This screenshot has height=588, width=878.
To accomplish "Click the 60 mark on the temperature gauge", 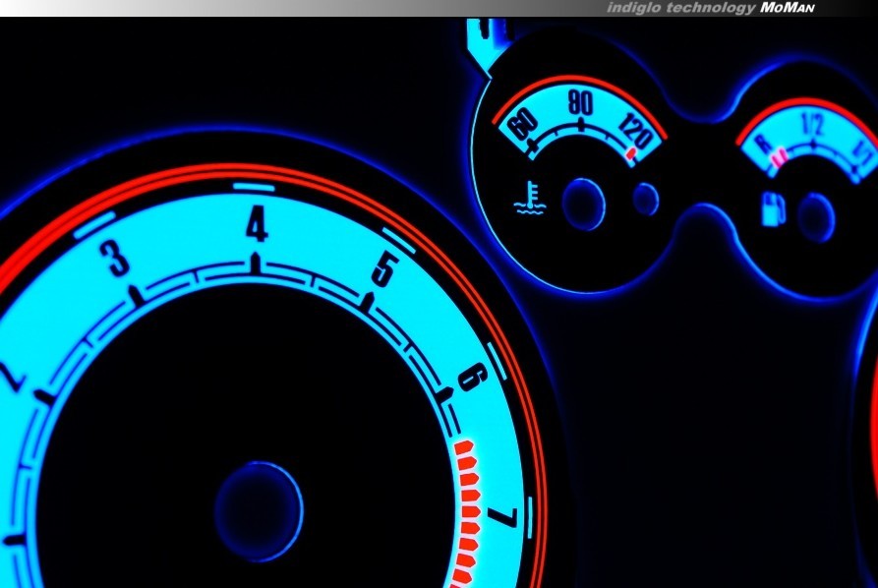I will click(523, 124).
